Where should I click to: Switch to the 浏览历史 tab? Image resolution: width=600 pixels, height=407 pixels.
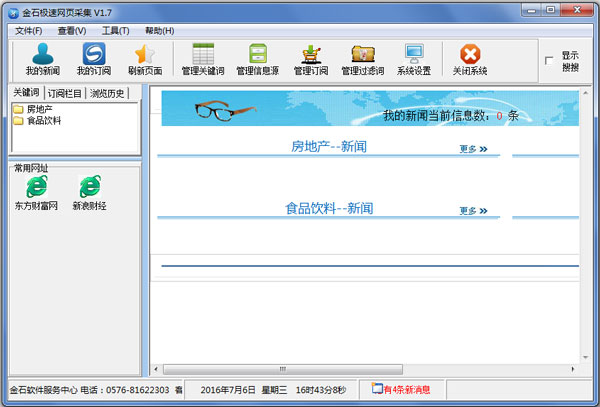pyautogui.click(x=107, y=93)
